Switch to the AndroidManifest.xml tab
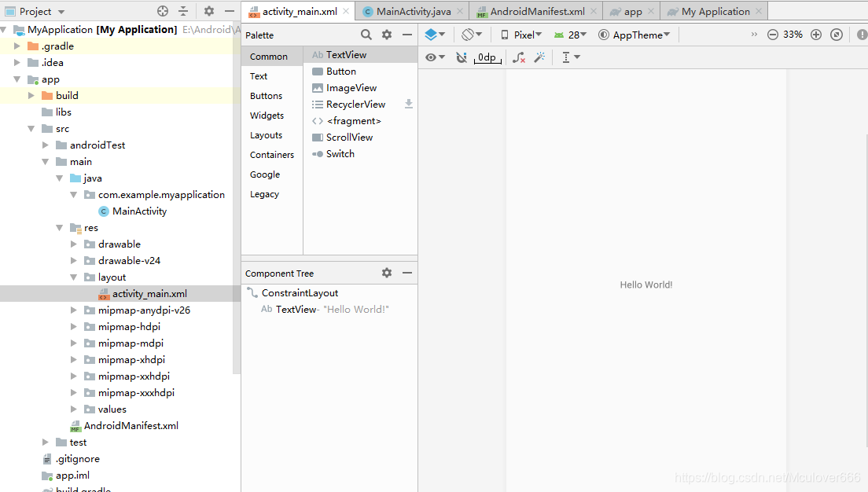868x492 pixels. [x=537, y=11]
